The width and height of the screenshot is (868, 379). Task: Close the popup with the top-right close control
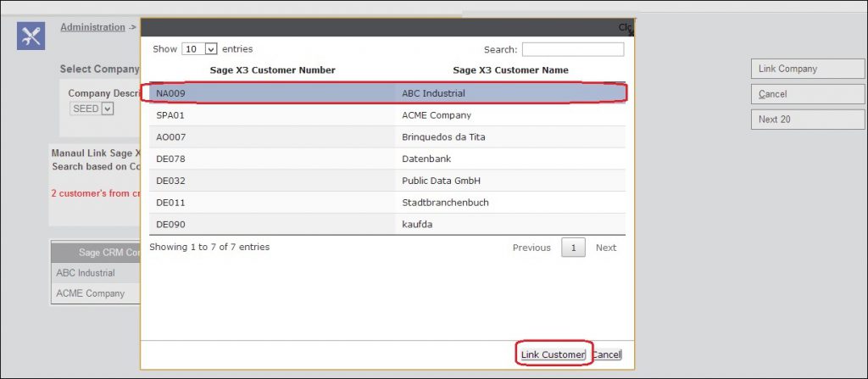coord(626,27)
